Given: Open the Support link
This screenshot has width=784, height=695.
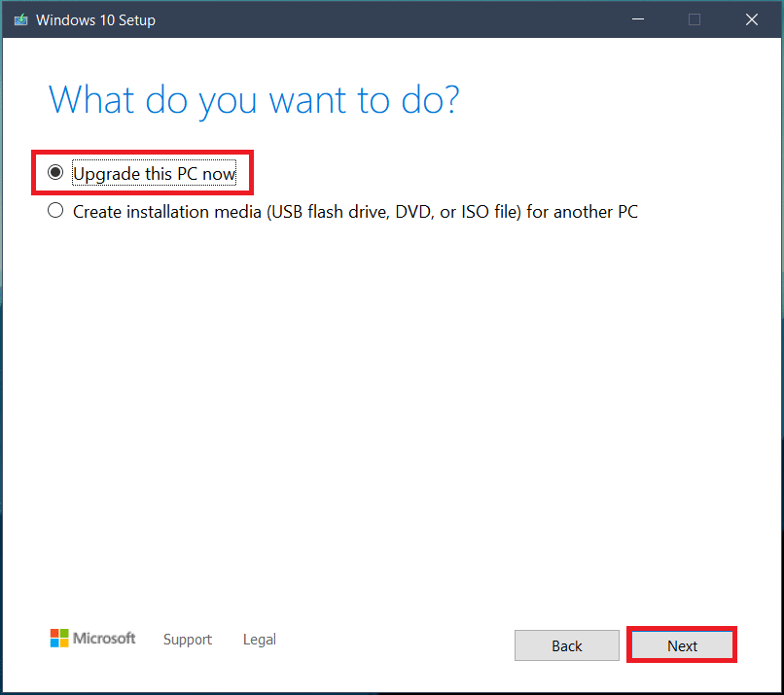Looking at the screenshot, I should click(188, 640).
